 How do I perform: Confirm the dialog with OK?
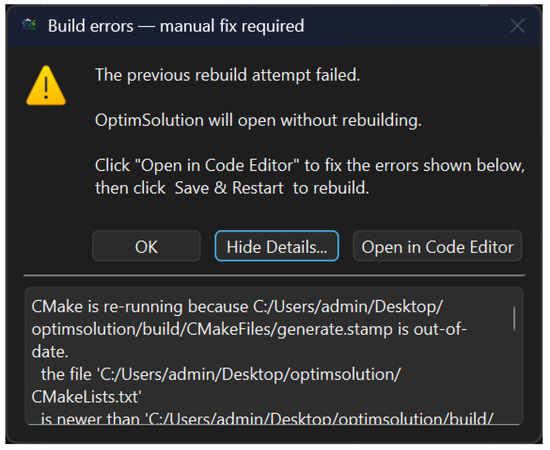tap(146, 247)
